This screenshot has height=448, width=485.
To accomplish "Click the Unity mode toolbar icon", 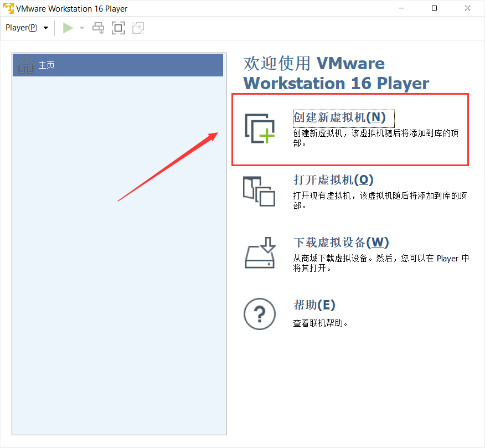I will tap(138, 28).
